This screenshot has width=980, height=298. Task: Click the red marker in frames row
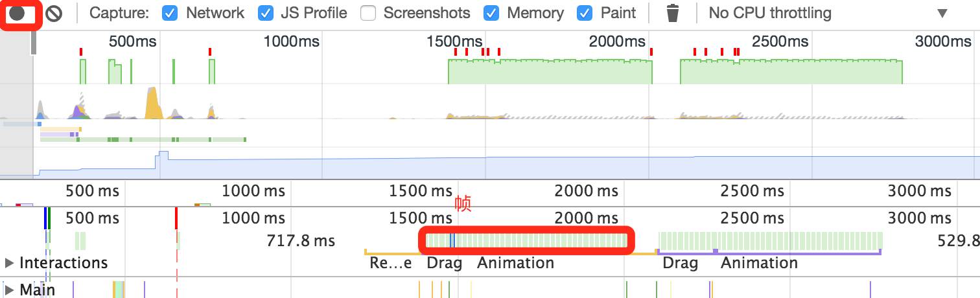pyautogui.click(x=176, y=218)
